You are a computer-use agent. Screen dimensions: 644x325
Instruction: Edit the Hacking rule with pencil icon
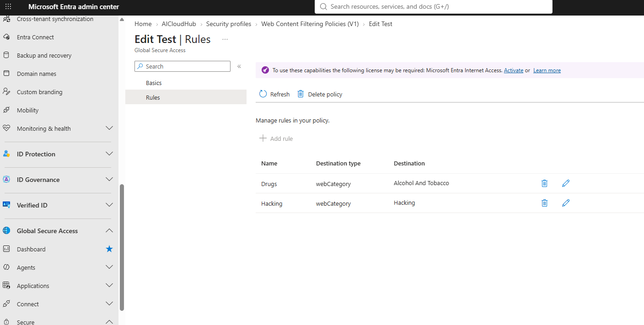(x=566, y=203)
